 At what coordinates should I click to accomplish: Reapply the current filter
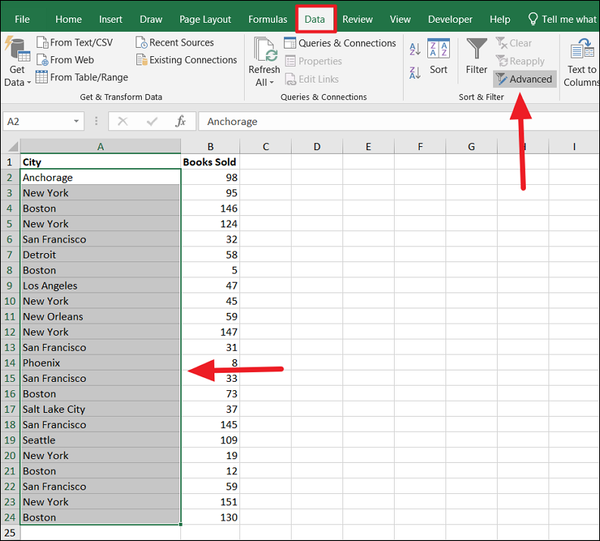520,61
